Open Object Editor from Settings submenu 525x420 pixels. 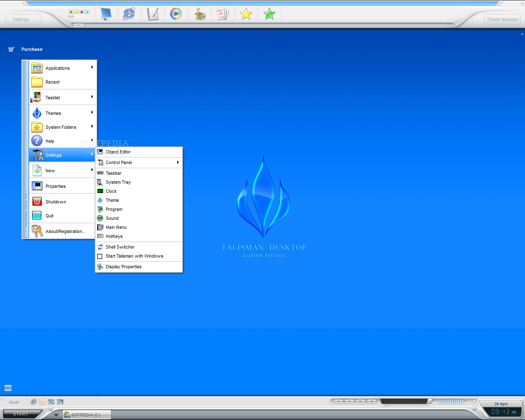(x=139, y=152)
